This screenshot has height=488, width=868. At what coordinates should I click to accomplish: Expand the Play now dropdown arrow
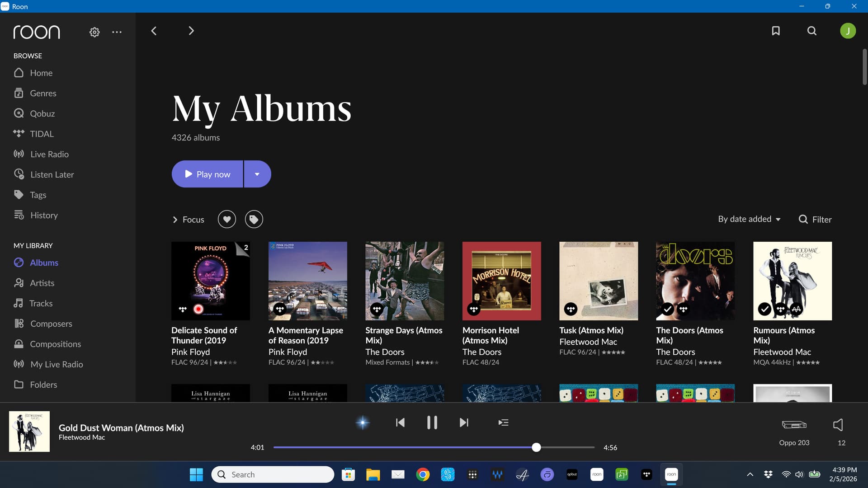click(257, 174)
